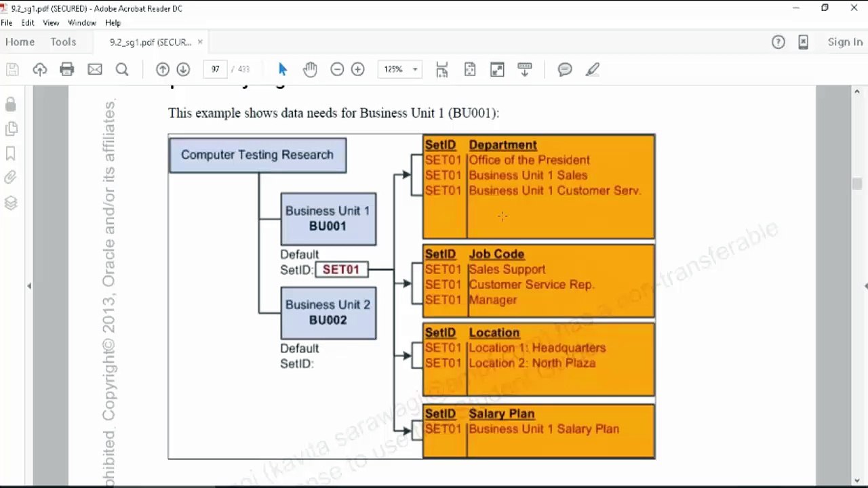Expand the left navigation pane arrow
This screenshot has height=488, width=868.
point(29,286)
